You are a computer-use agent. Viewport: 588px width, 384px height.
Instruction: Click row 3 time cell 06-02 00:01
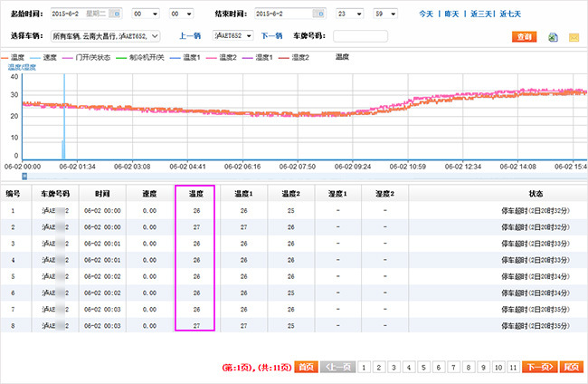(x=102, y=244)
